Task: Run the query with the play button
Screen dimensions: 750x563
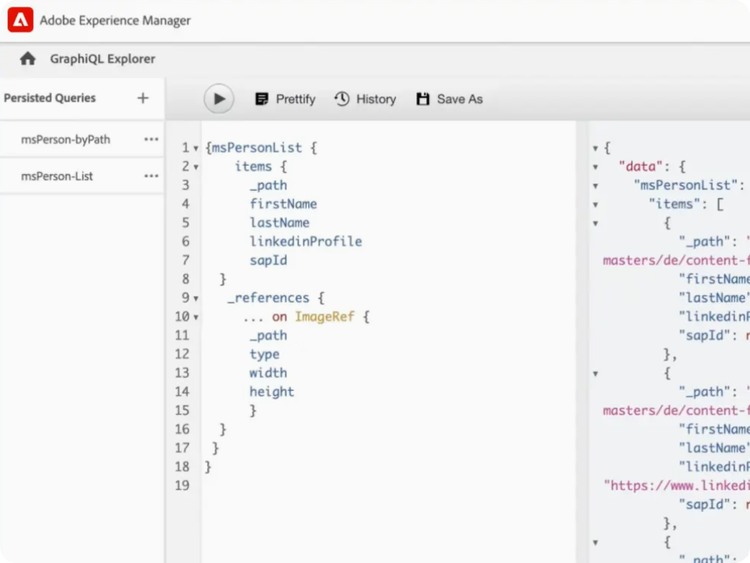Action: [219, 99]
